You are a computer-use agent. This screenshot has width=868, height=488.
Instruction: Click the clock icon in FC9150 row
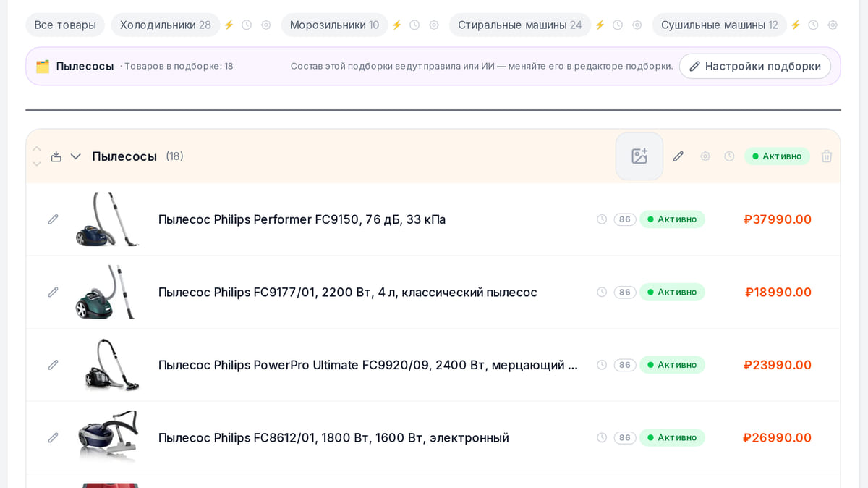pyautogui.click(x=602, y=219)
